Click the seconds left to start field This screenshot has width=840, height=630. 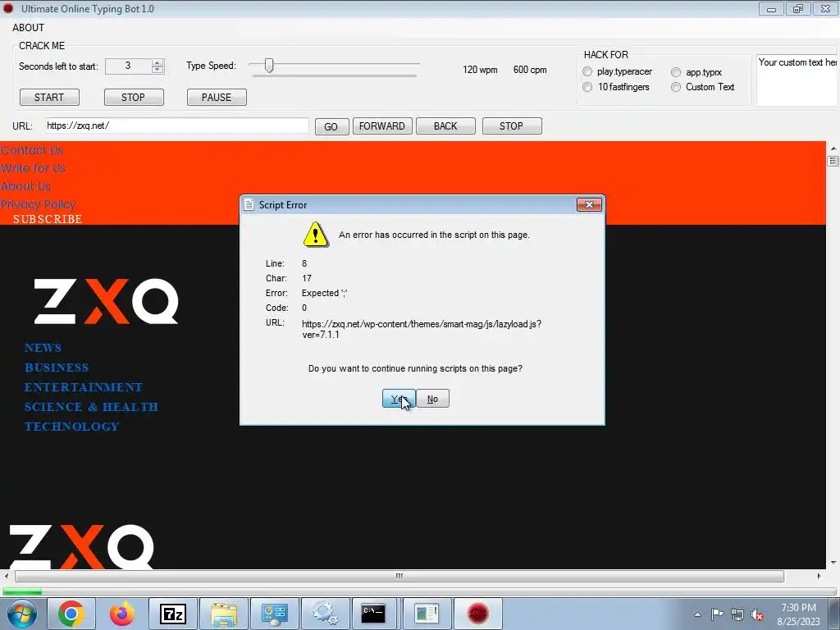(x=129, y=66)
